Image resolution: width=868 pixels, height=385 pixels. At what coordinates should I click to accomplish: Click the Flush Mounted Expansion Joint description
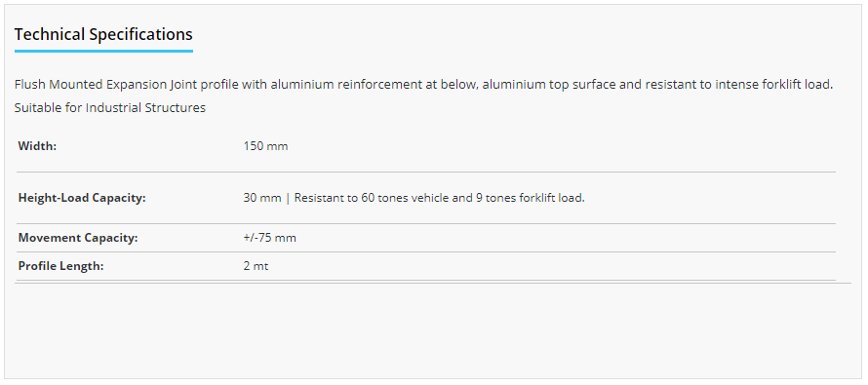pos(424,85)
